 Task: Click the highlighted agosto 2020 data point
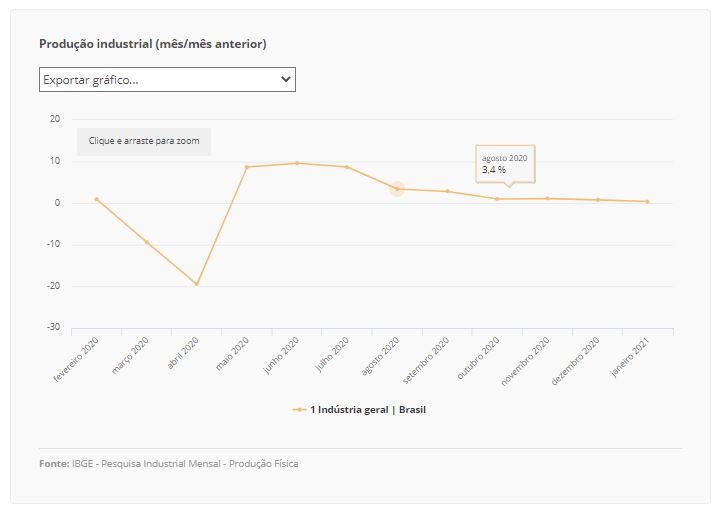(397, 189)
